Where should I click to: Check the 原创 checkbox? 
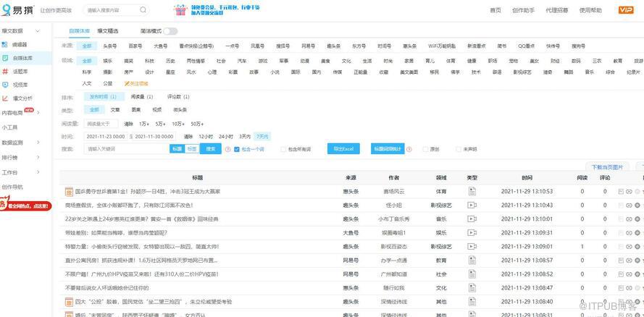425,149
